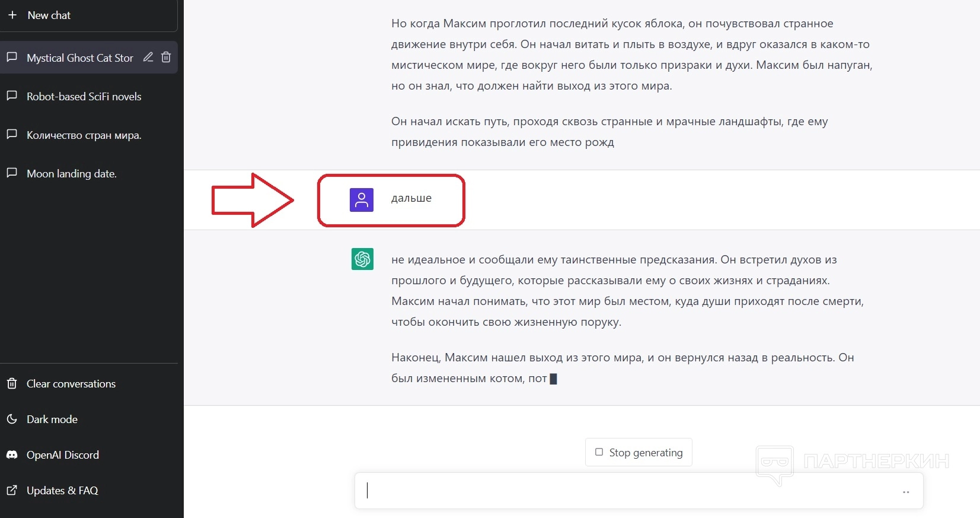This screenshot has width=980, height=518.
Task: Click the rename pencil icon on Mystical Ghost chat
Action: [x=148, y=57]
